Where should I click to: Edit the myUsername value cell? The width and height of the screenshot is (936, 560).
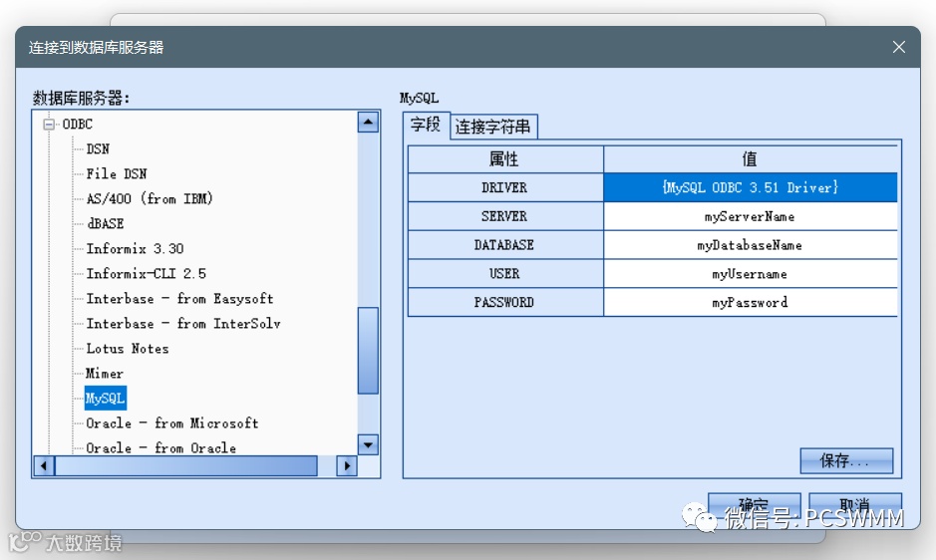coord(750,273)
